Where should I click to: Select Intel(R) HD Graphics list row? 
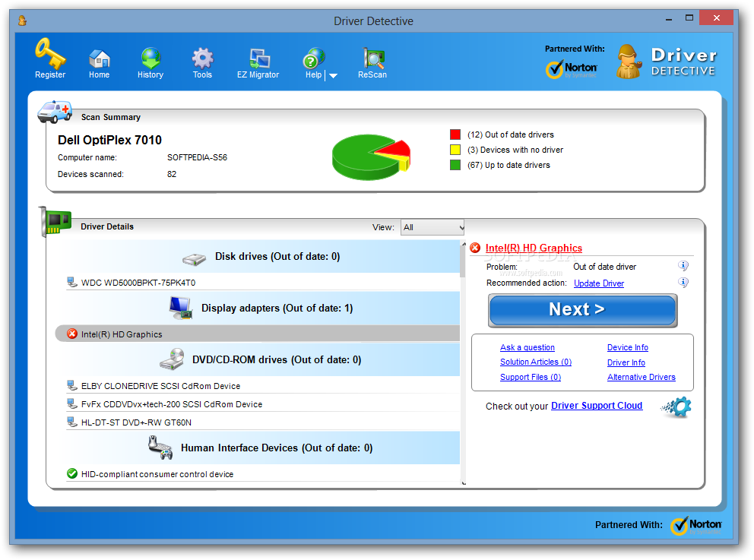pos(258,334)
